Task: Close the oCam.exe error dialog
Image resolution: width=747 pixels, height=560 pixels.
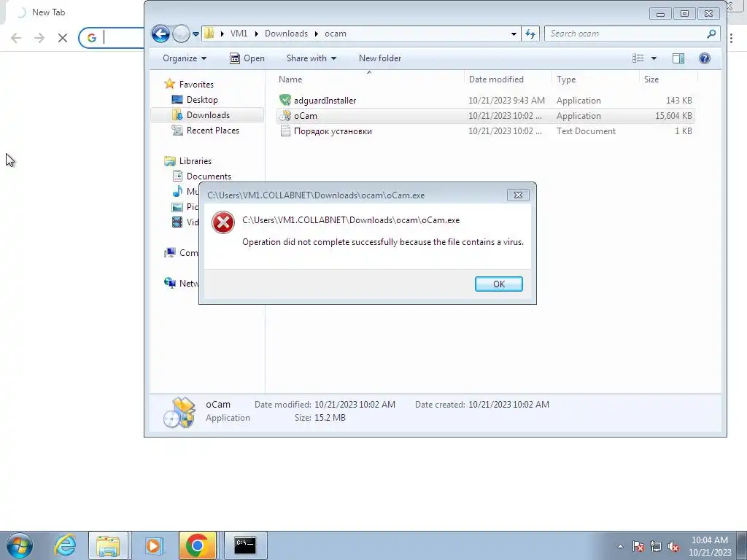Action: point(518,195)
